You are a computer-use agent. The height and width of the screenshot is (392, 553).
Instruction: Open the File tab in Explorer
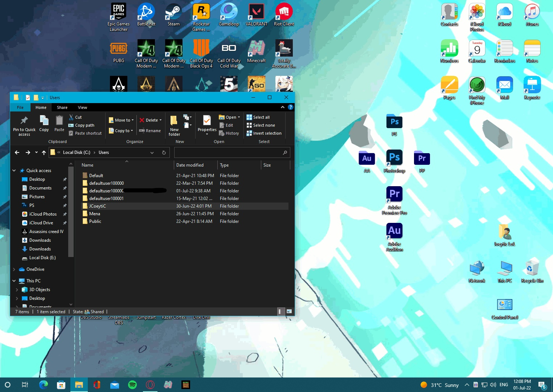pos(20,107)
